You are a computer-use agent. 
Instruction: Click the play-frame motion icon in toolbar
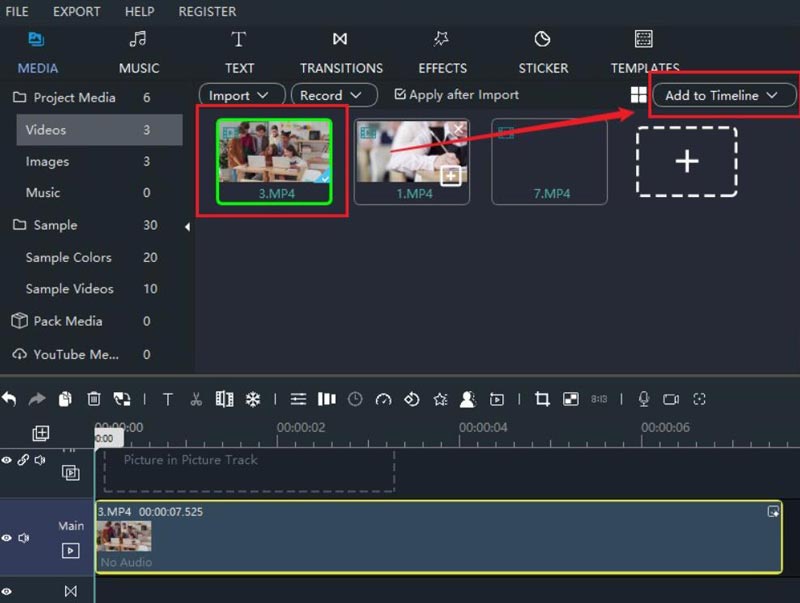coord(496,399)
